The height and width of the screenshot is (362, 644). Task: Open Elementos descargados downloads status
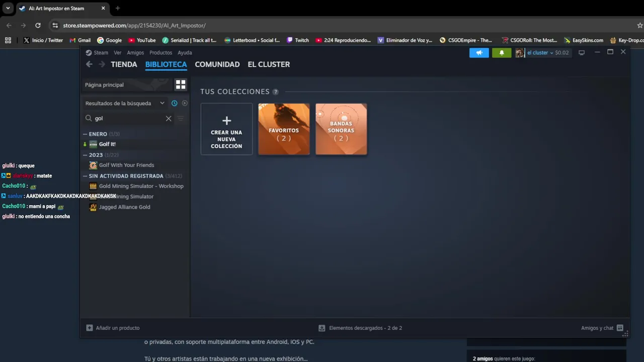360,328
